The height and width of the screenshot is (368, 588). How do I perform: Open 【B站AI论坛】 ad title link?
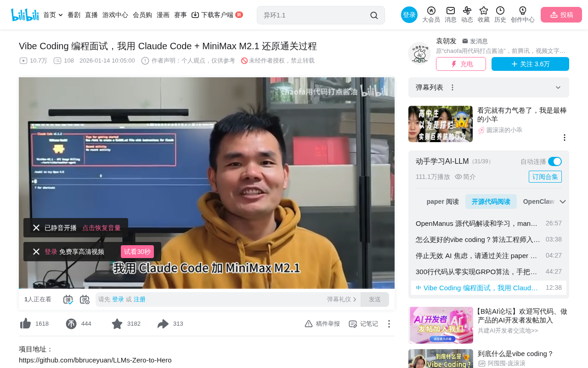[x=523, y=316]
